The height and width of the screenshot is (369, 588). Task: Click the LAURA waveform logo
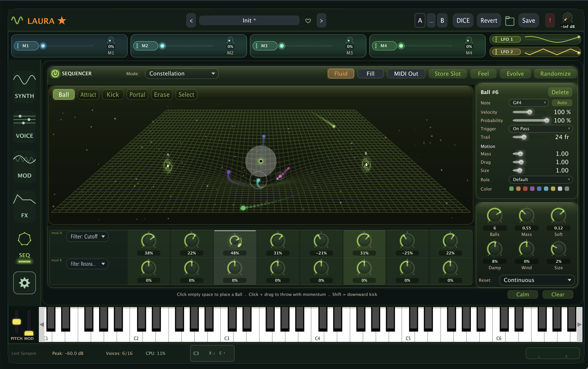[17, 20]
